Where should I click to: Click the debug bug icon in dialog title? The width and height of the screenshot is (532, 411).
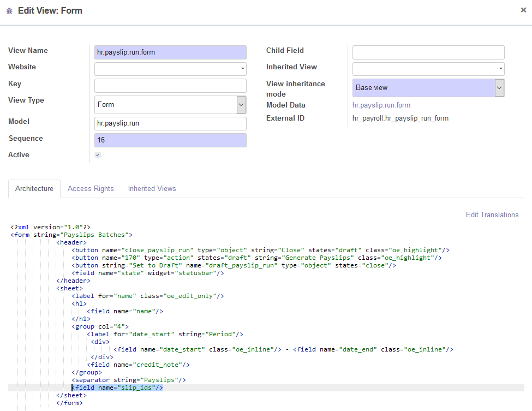point(9,11)
